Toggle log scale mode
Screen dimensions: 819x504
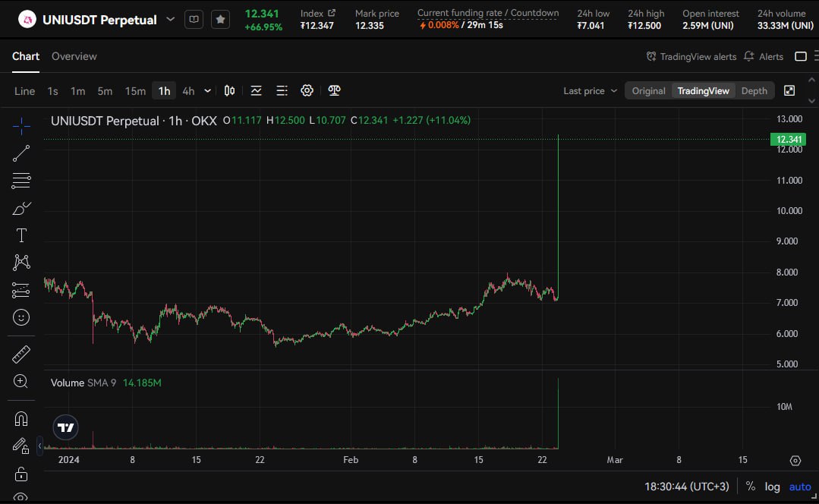coord(773,487)
